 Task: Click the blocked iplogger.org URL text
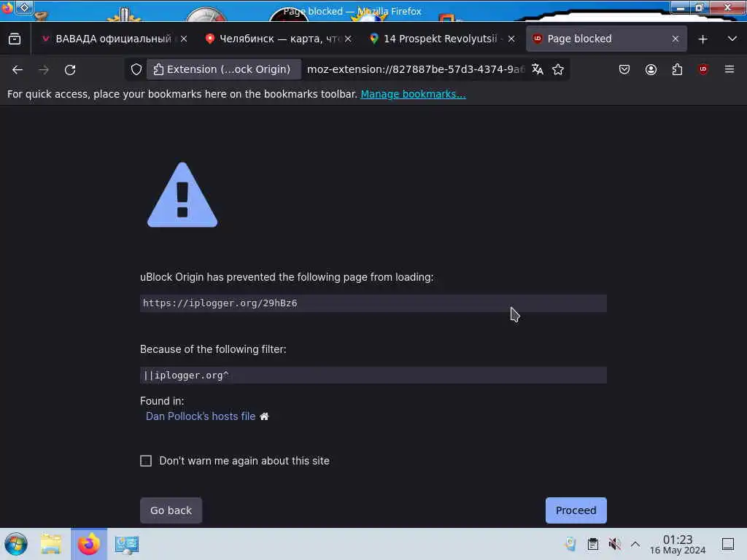point(220,303)
